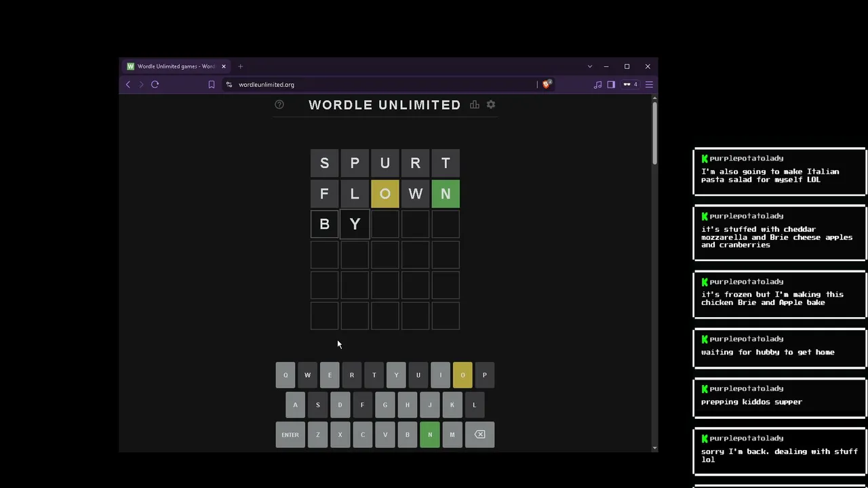This screenshot has height=488, width=868.
Task: Click the backspace key on the on-screen keyboard
Action: [479, 434]
